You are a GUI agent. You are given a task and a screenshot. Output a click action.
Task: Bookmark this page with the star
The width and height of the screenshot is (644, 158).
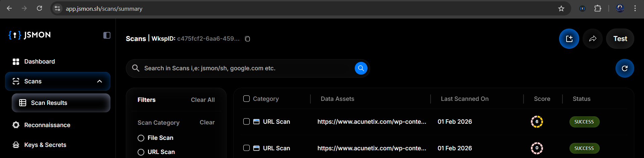(561, 9)
